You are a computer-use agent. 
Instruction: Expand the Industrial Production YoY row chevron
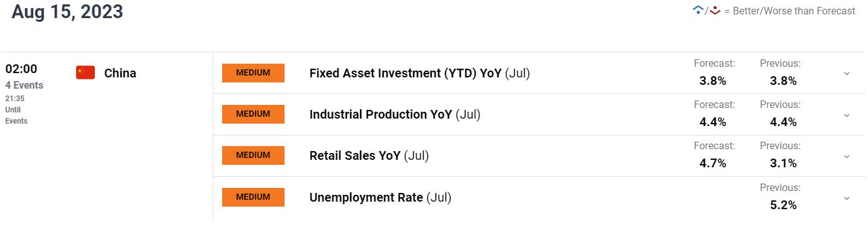pos(847,115)
